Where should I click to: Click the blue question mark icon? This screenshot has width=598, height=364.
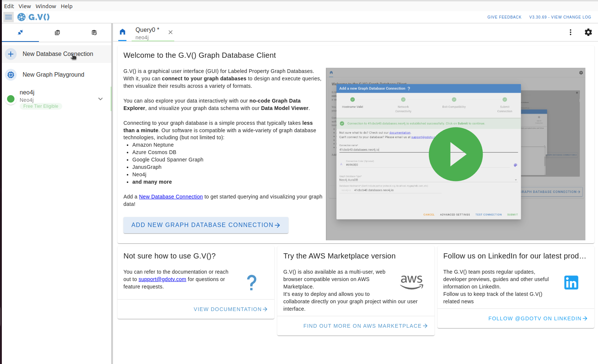click(252, 283)
